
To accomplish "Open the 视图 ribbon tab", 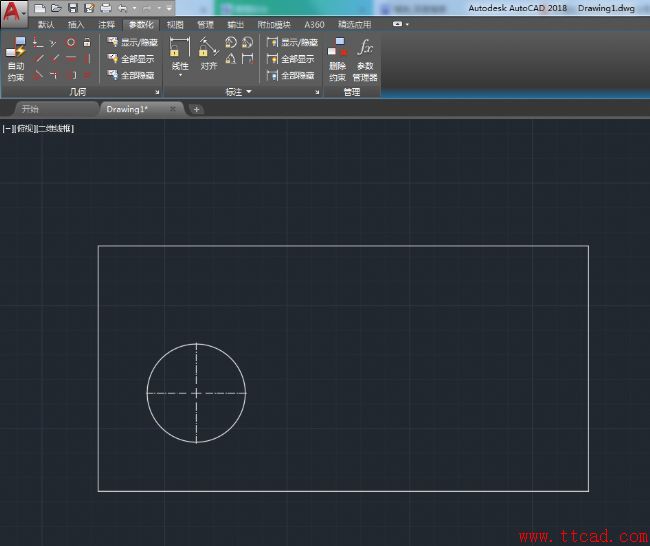I will pyautogui.click(x=175, y=24).
